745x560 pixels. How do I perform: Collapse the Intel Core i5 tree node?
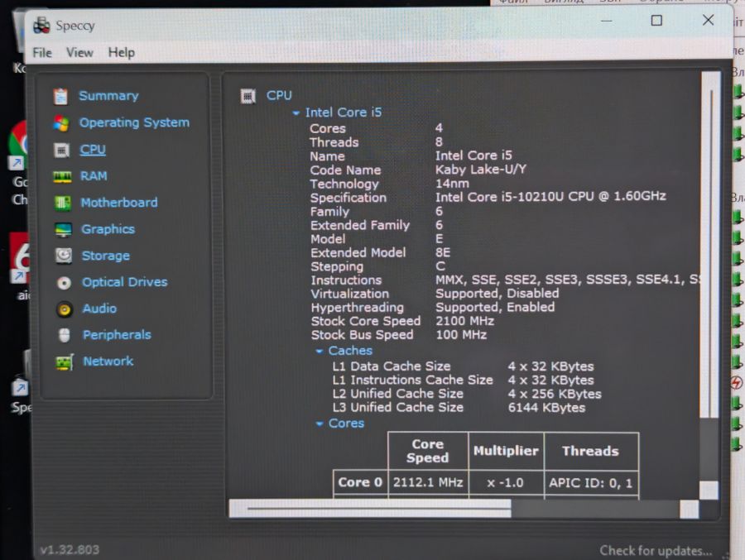296,113
